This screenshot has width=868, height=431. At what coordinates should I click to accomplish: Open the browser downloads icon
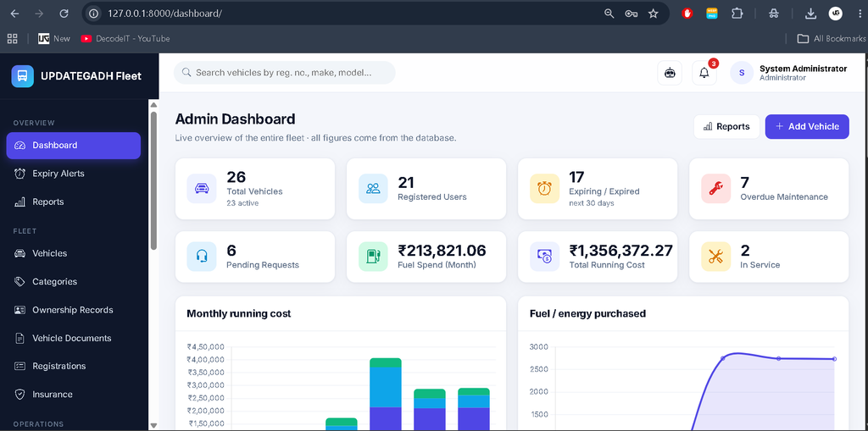pyautogui.click(x=810, y=14)
